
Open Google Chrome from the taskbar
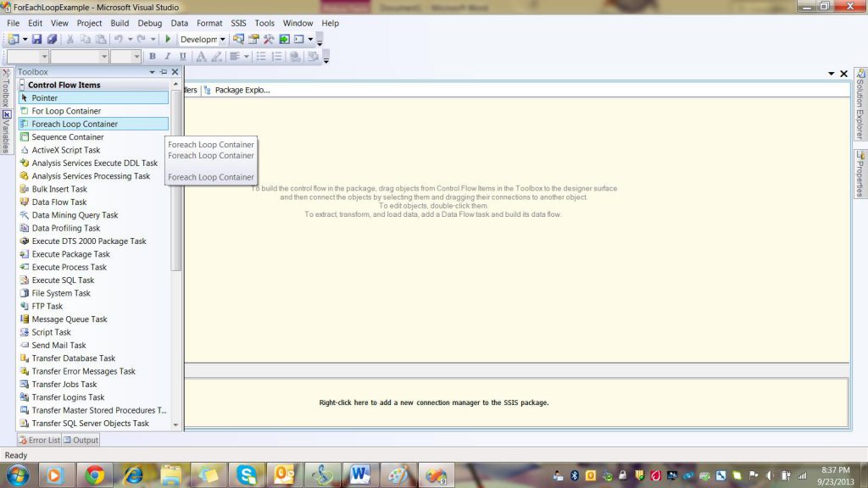coord(95,475)
